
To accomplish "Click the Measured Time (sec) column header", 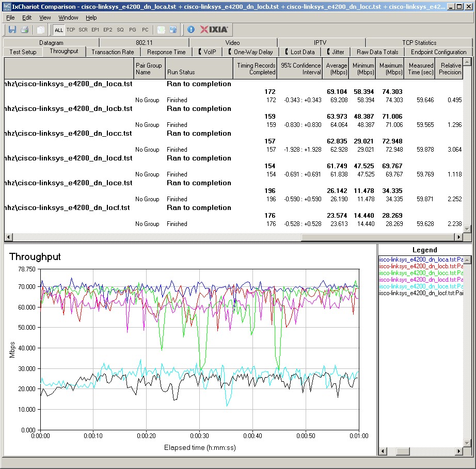I will click(420, 69).
